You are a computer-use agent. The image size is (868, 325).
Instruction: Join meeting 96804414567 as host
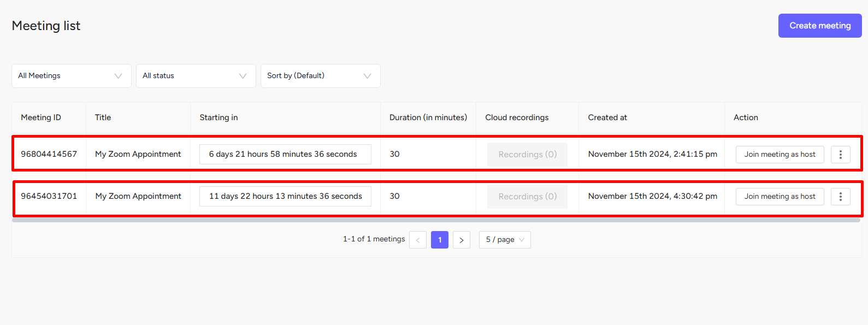click(x=780, y=155)
